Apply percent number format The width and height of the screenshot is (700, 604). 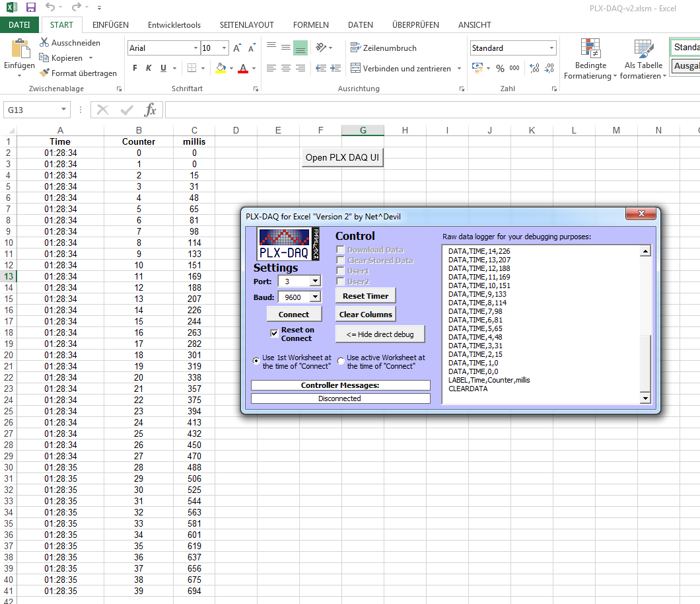click(x=500, y=68)
